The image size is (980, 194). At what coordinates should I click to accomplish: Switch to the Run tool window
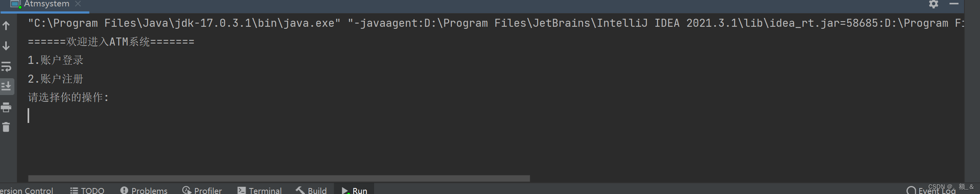355,190
